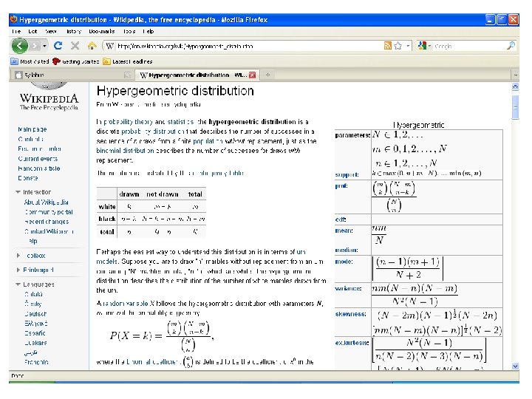Open the Español language version
This screenshot has height=399, width=532.
pos(35,333)
